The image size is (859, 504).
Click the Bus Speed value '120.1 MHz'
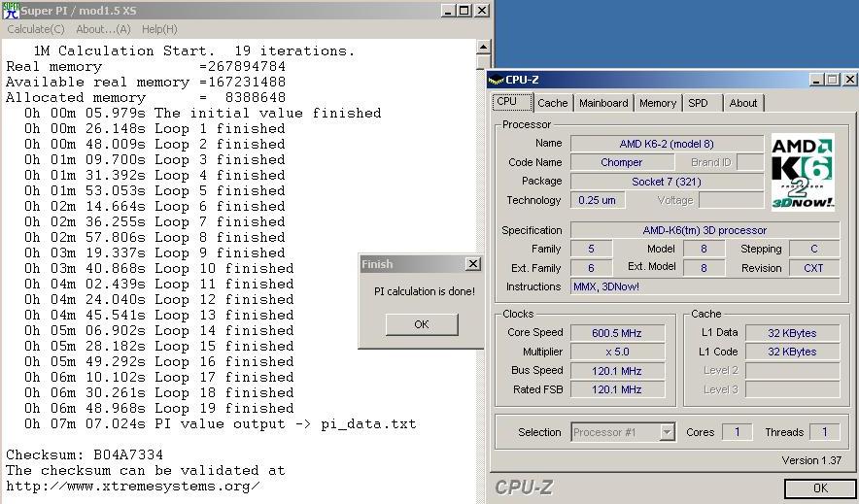pos(617,371)
